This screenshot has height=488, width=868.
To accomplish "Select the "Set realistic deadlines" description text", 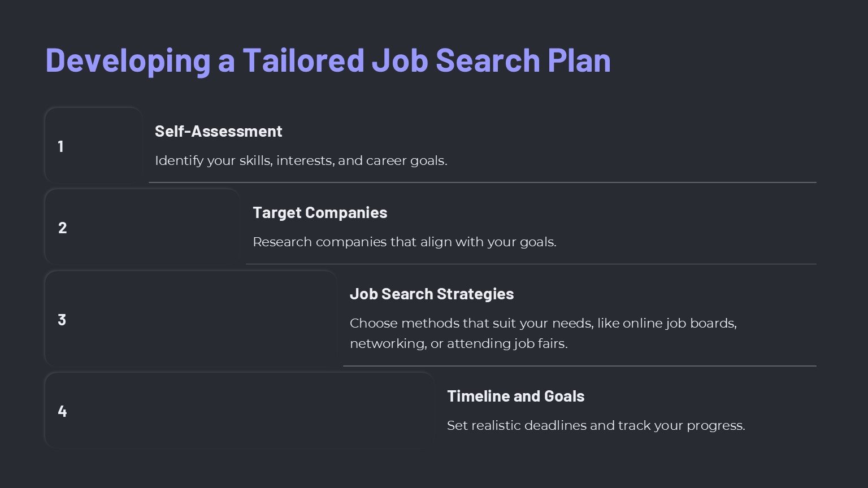I will pos(596,425).
